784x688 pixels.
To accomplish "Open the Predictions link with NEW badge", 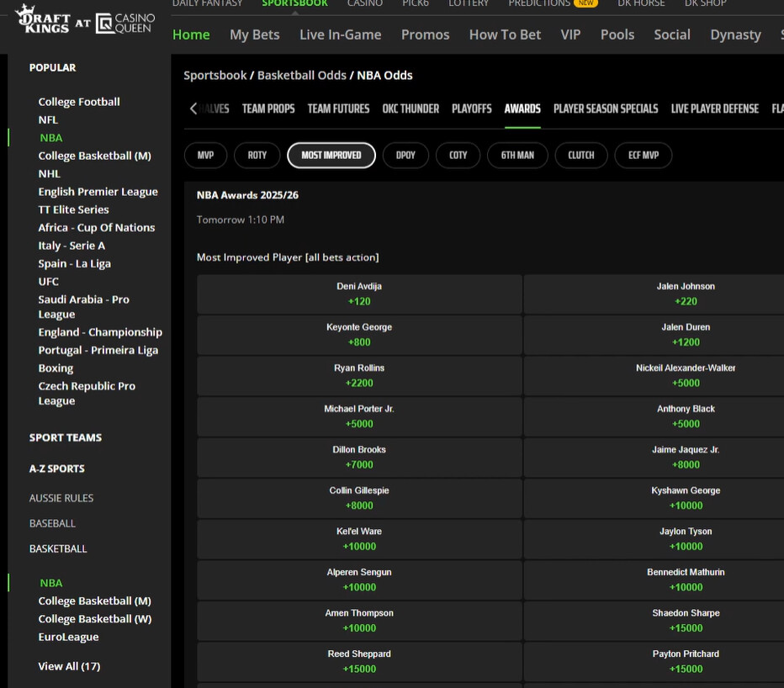I will click(x=552, y=3).
